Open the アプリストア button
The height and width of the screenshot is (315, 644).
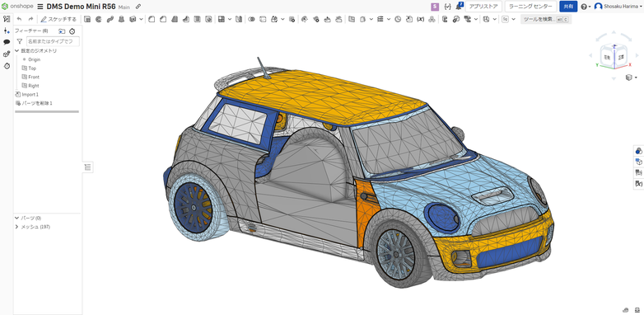click(483, 7)
